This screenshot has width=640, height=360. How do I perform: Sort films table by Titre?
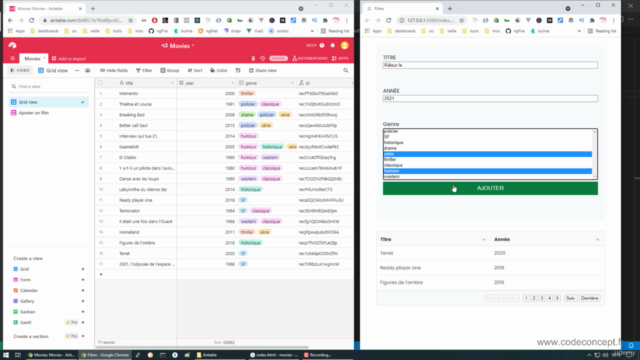[433, 239]
